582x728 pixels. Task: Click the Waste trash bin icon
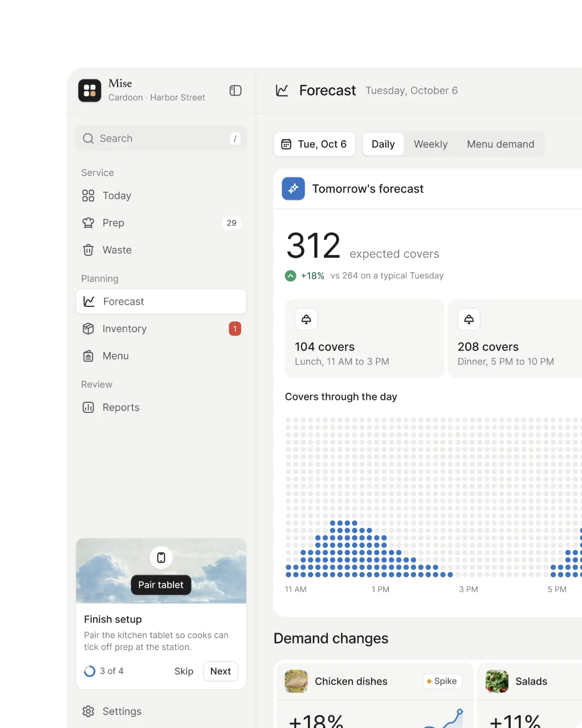tap(88, 250)
